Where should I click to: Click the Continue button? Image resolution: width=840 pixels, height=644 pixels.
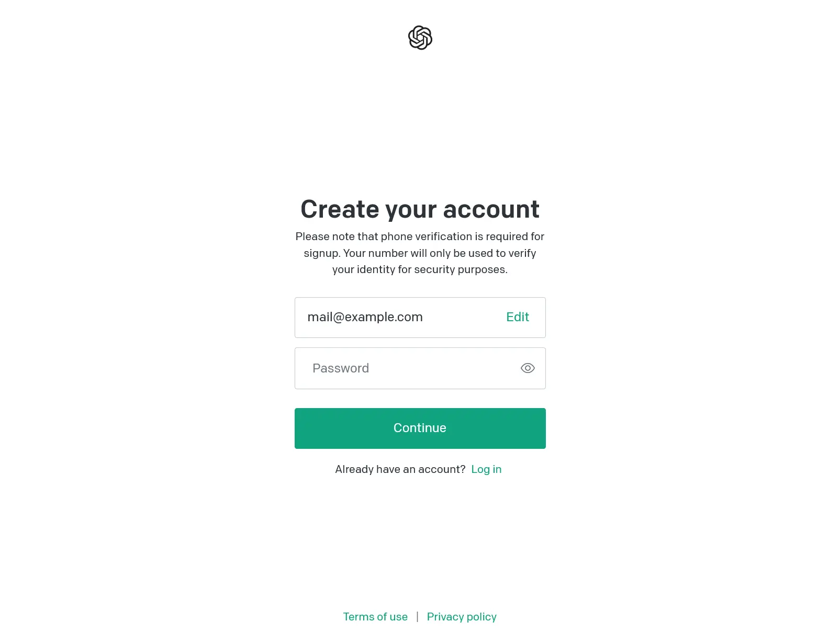pos(420,428)
